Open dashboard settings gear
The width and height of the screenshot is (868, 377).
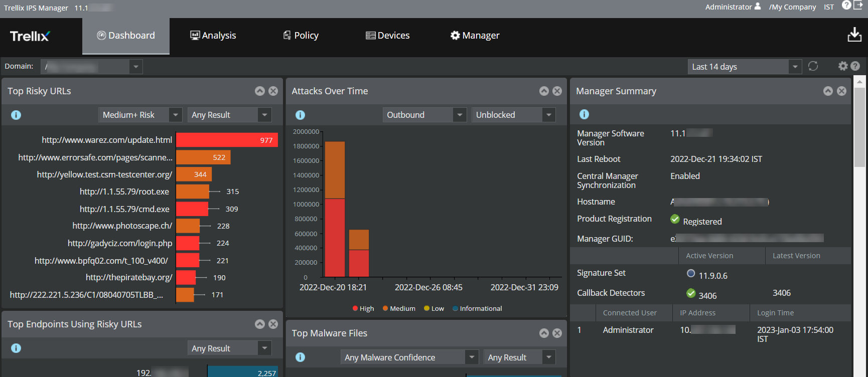(x=843, y=66)
